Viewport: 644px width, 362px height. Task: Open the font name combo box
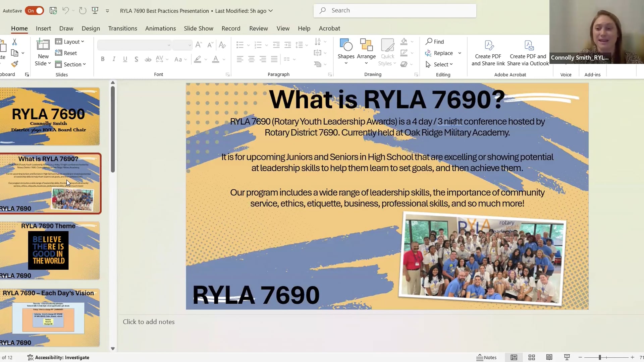(x=135, y=45)
